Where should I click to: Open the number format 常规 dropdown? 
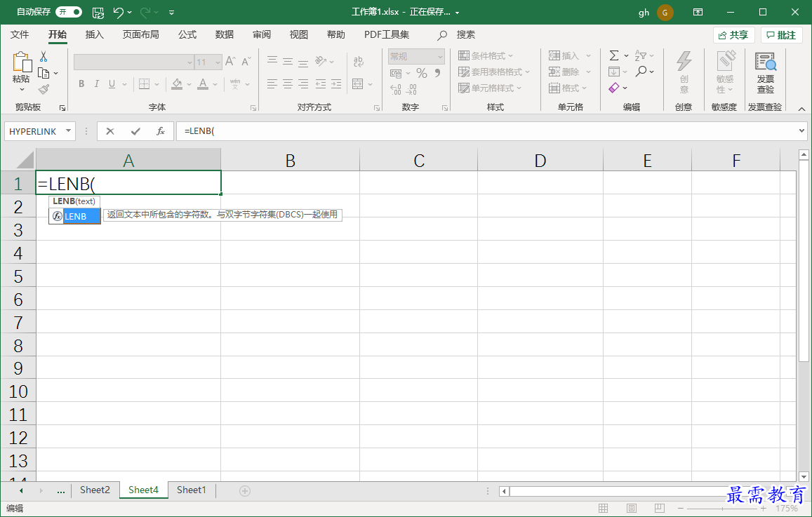pos(440,56)
